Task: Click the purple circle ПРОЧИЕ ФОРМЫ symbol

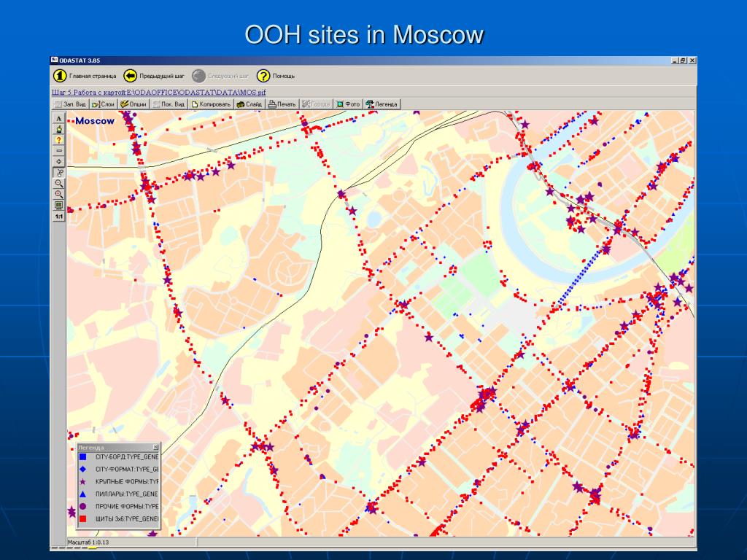Action: 83,506
